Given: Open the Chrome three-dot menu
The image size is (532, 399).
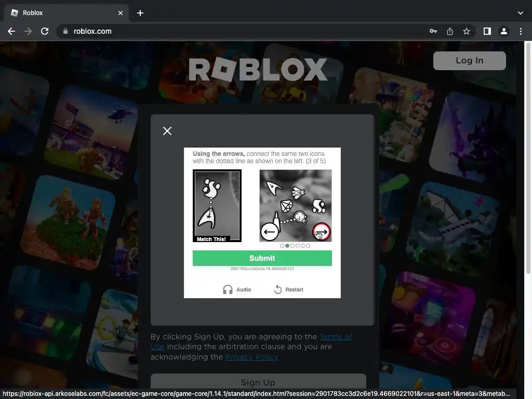Looking at the screenshot, I should tap(521, 31).
